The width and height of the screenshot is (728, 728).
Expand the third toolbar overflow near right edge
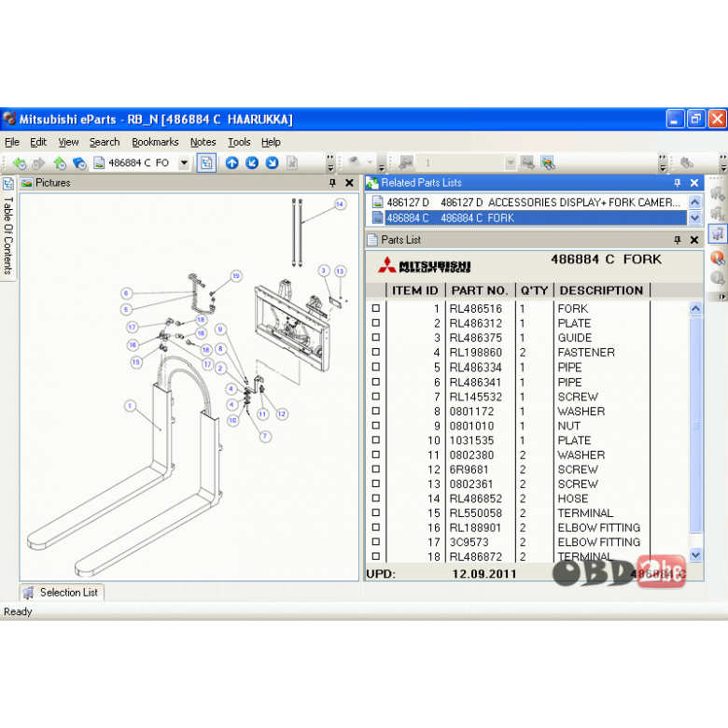click(x=663, y=163)
